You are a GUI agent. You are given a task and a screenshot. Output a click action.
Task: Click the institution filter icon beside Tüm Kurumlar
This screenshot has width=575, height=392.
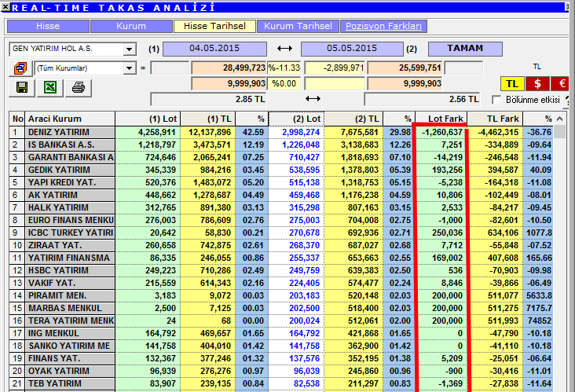20,68
